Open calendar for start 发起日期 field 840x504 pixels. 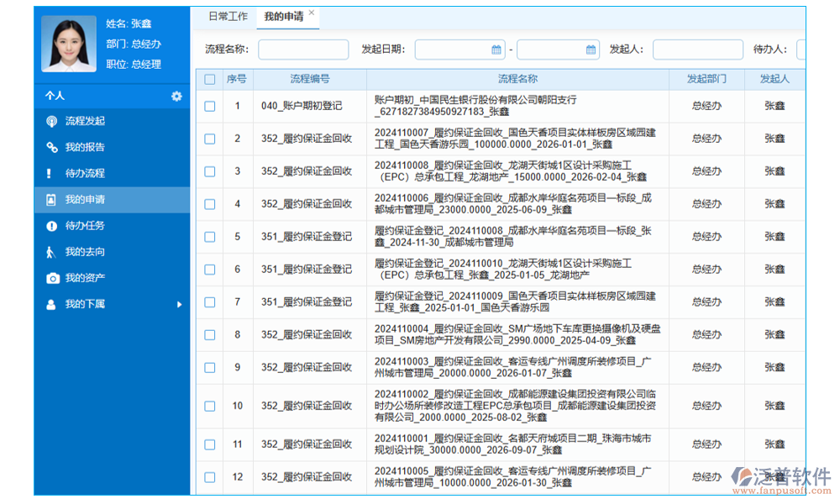[x=496, y=50]
